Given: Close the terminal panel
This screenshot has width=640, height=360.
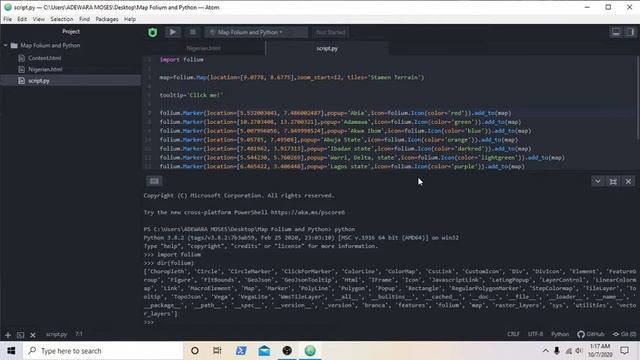Looking at the screenshot, I should pyautogui.click(x=628, y=181).
